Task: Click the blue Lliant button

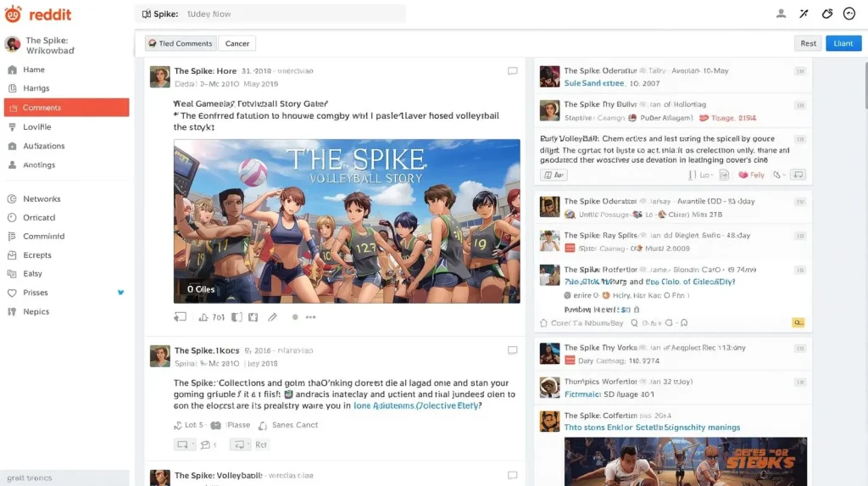Action: tap(843, 43)
